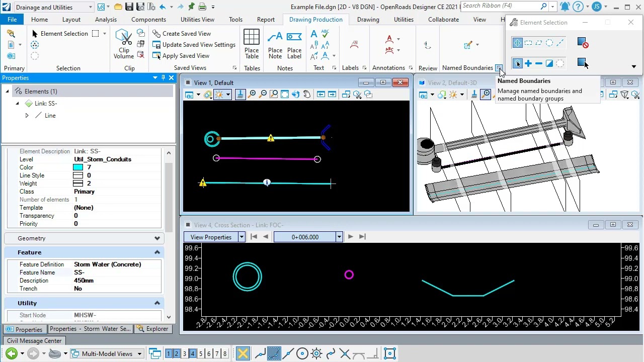Viewport: 644px width, 362px height.
Task: Click the Rotate View icon in View 1
Action: tap(296, 95)
